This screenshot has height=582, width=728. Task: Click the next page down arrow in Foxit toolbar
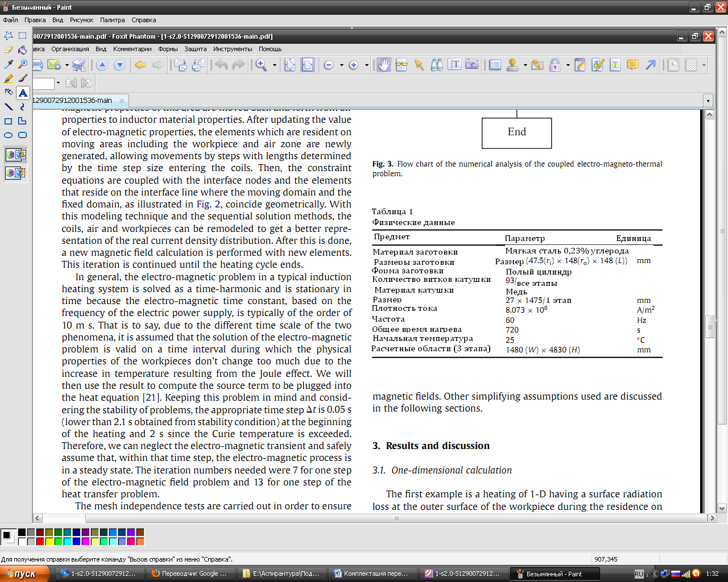(119, 65)
